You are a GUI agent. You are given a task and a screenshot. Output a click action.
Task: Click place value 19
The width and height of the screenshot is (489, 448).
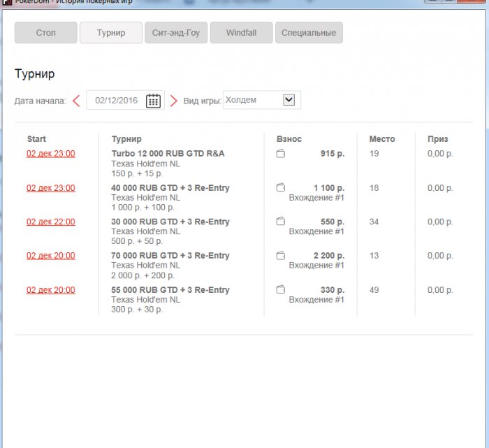tap(374, 154)
